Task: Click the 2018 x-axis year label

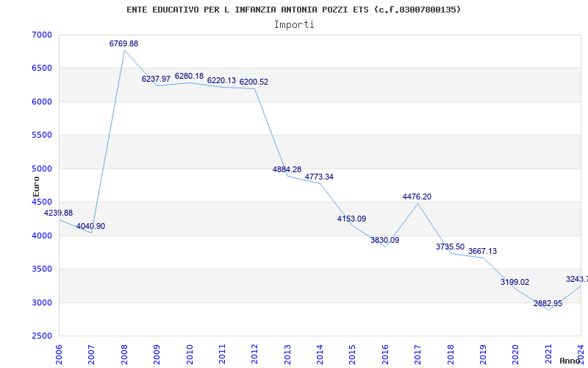Action: [451, 354]
